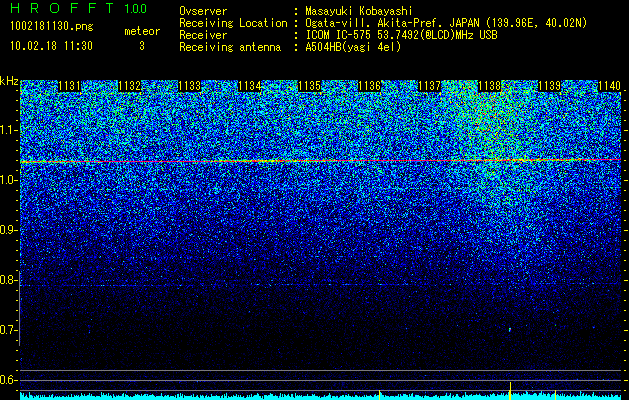Click the bright meteor echo dot near 0.7 kHz
629x400 pixels.
click(509, 330)
